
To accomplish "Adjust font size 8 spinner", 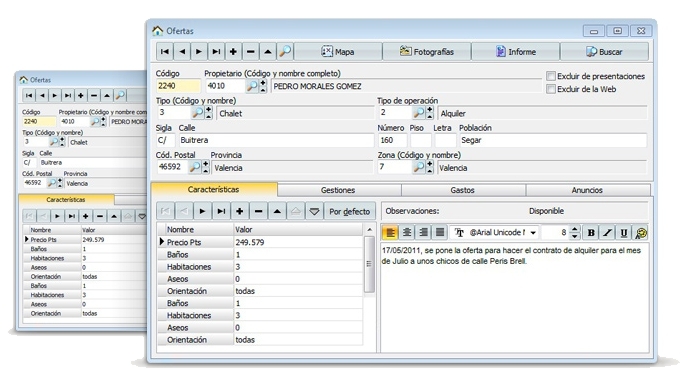I will click(x=574, y=232).
